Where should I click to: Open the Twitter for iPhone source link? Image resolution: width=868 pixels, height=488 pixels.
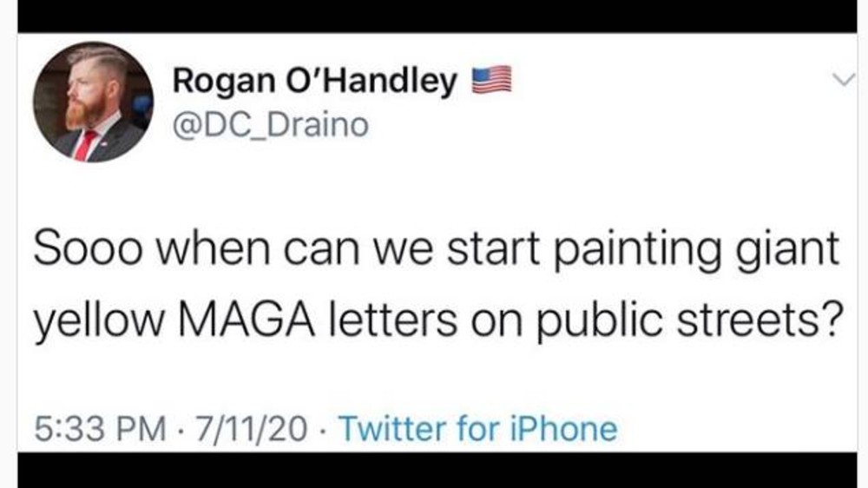(477, 429)
